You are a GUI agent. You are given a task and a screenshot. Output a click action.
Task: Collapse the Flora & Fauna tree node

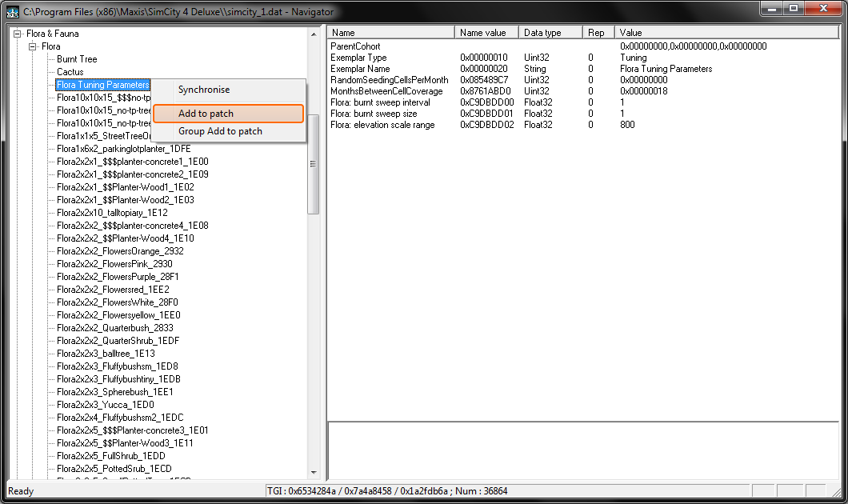click(18, 34)
